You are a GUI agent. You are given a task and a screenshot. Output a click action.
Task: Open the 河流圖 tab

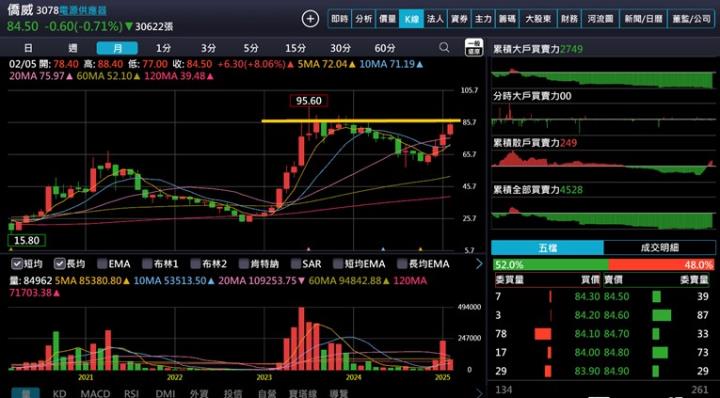click(600, 19)
